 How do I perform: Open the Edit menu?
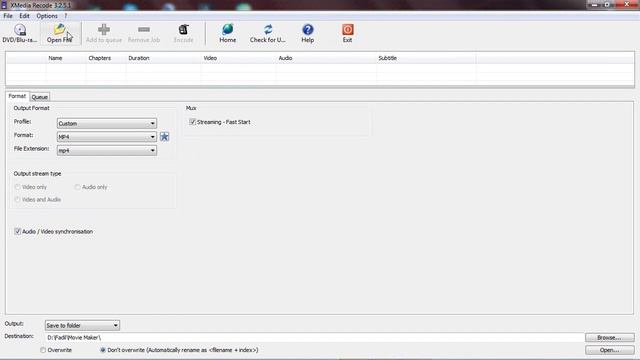tap(24, 16)
